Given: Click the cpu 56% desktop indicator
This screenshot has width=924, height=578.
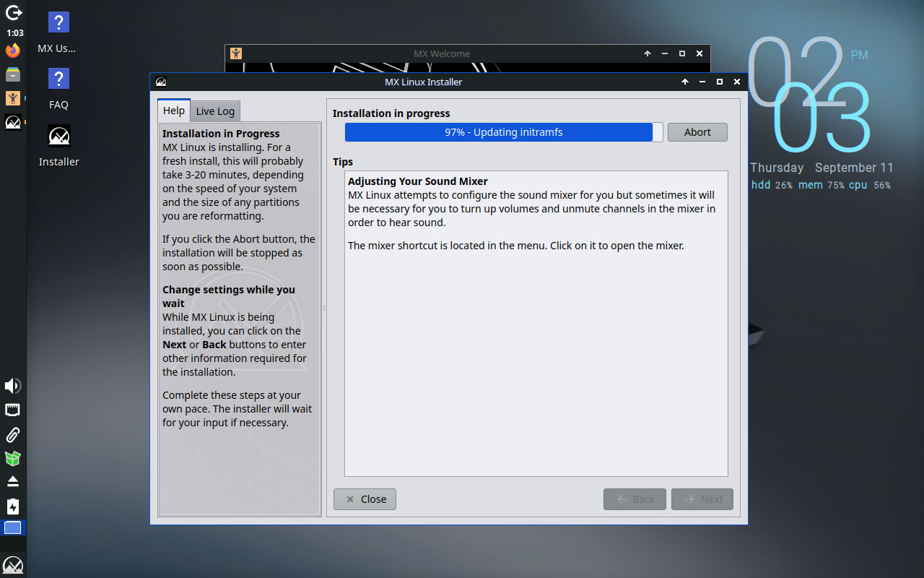Looking at the screenshot, I should [x=870, y=185].
